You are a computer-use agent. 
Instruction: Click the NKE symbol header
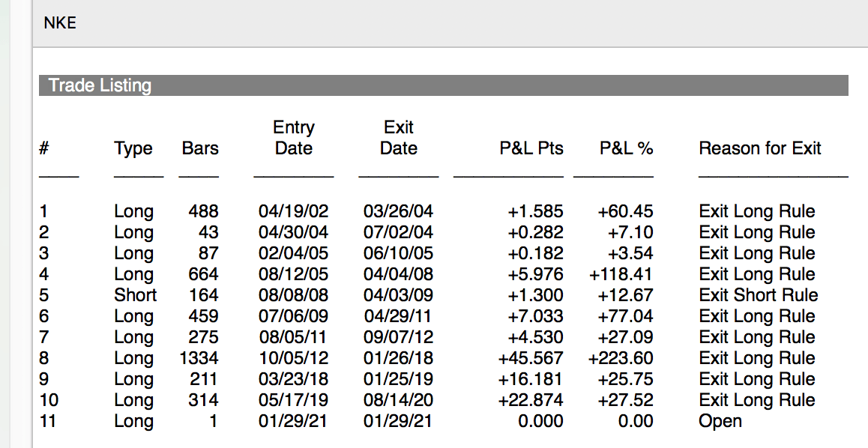pyautogui.click(x=60, y=23)
